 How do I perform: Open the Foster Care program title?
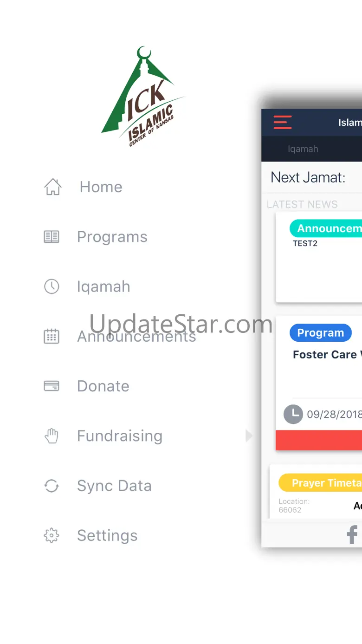[x=327, y=355]
